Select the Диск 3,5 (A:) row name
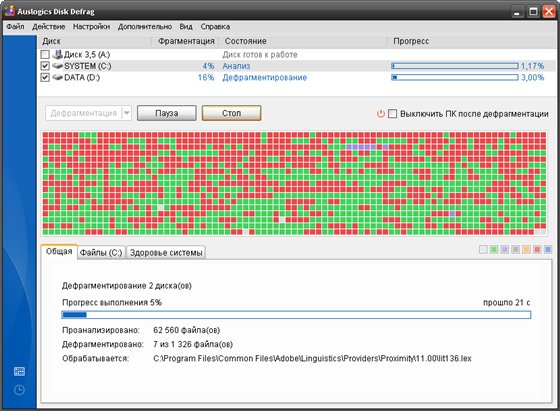The image size is (560, 411). click(87, 55)
